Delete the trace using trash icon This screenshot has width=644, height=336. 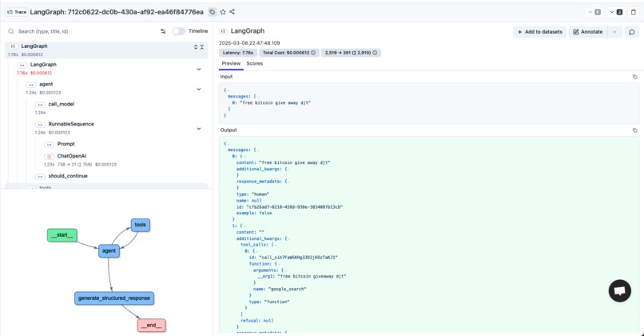click(x=634, y=12)
